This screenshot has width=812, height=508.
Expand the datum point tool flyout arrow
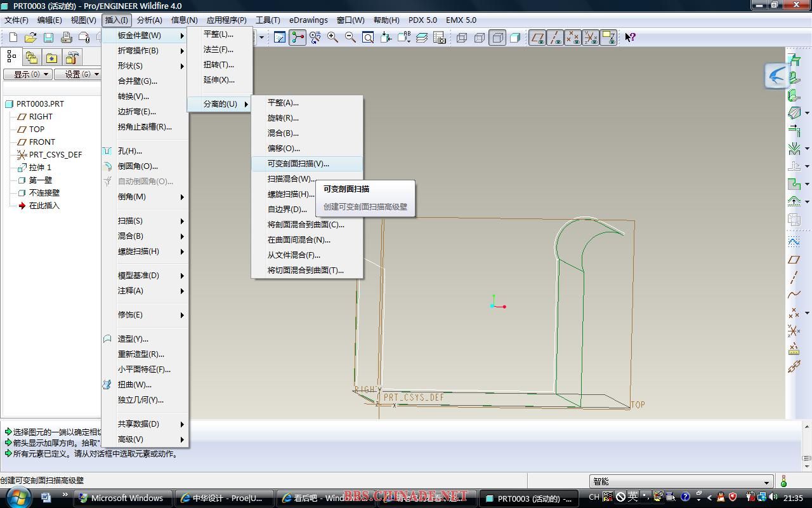point(807,313)
